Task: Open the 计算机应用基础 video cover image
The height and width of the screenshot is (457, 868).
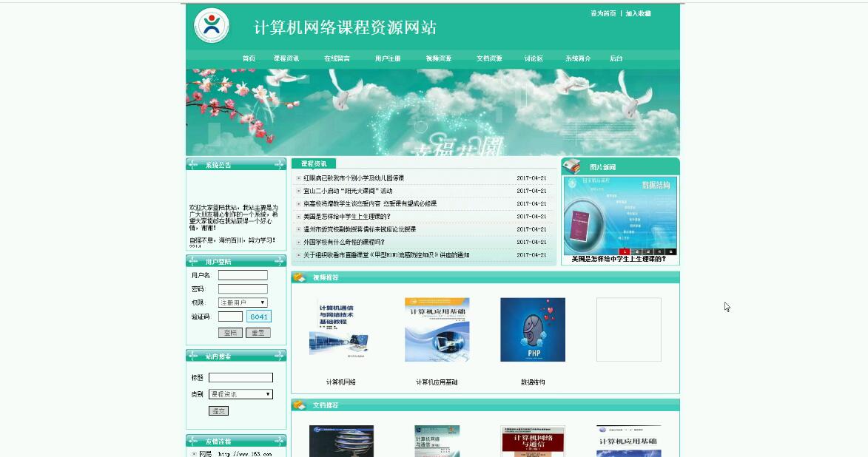Action: pos(437,330)
